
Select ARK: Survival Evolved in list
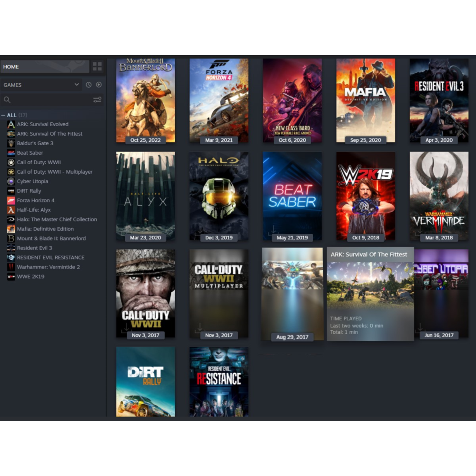[42, 124]
